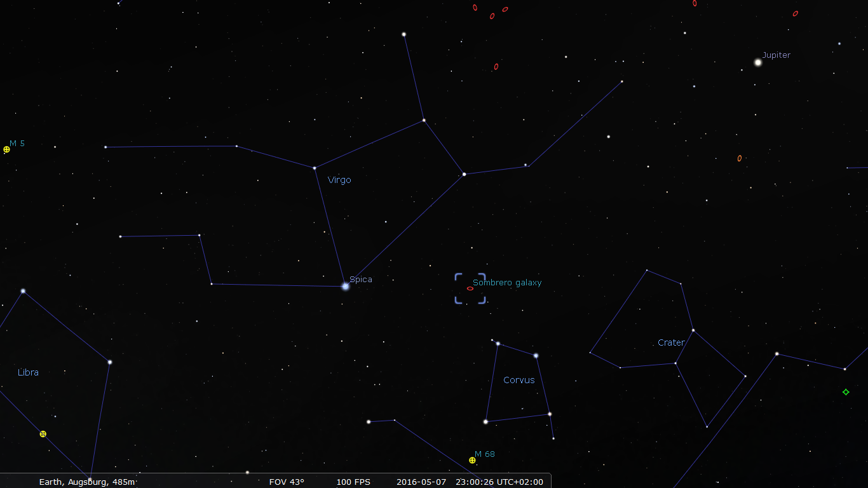Image resolution: width=868 pixels, height=488 pixels.
Task: Click the FOV 43° readout
Action: pyautogui.click(x=287, y=482)
